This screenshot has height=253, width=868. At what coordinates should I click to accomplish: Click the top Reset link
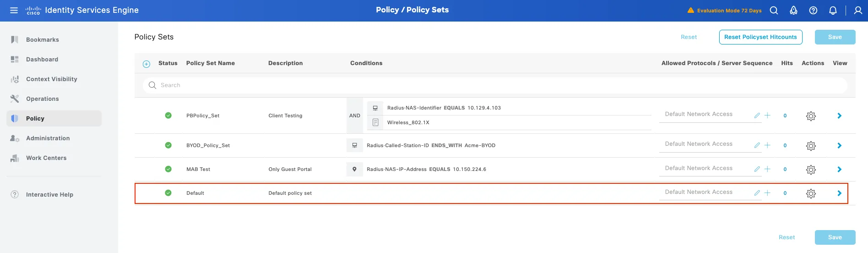click(689, 37)
